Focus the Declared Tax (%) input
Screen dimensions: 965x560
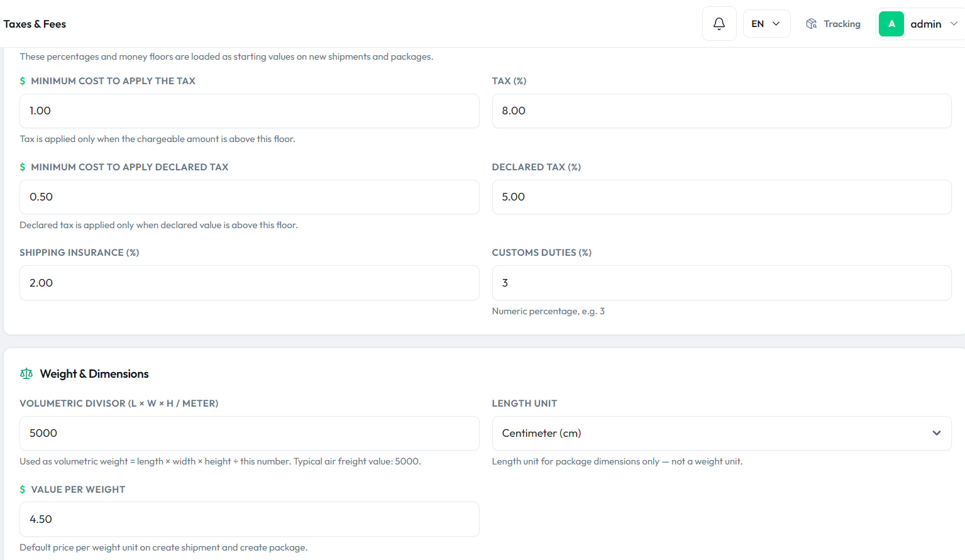[721, 197]
